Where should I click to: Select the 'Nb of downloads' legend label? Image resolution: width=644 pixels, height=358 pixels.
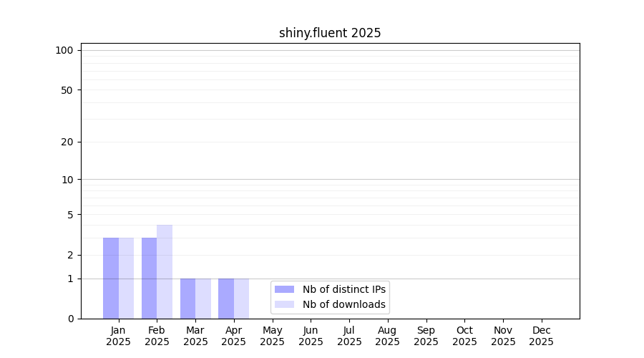(343, 304)
